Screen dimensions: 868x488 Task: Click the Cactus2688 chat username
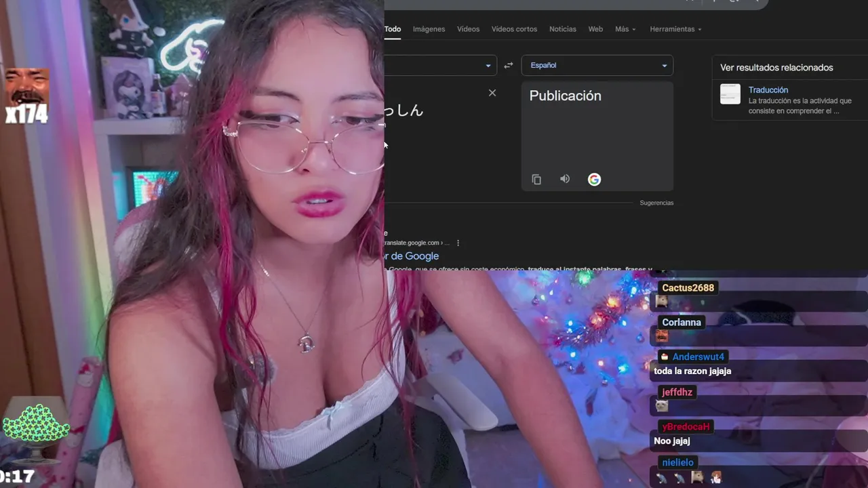coord(688,288)
